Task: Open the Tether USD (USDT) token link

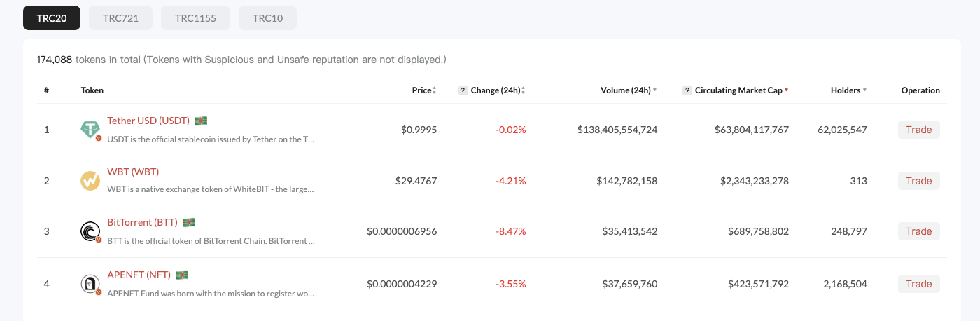Action: (148, 121)
